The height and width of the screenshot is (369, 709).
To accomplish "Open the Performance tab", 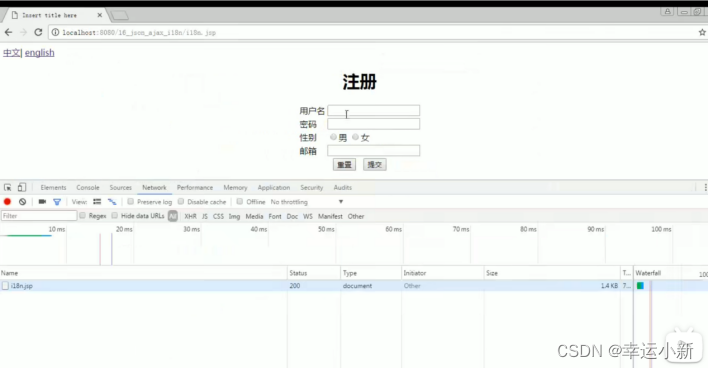I will 195,188.
